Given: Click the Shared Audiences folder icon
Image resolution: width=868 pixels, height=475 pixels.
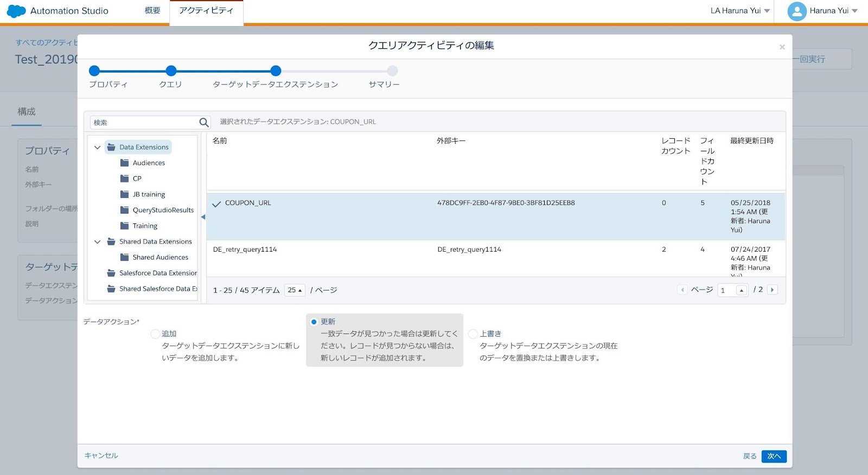Looking at the screenshot, I should (124, 257).
